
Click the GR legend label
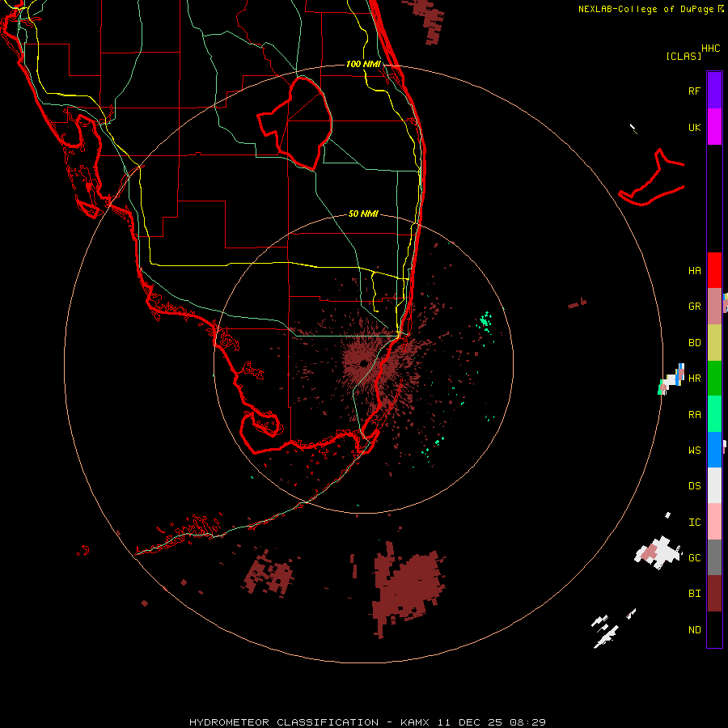pyautogui.click(x=694, y=307)
